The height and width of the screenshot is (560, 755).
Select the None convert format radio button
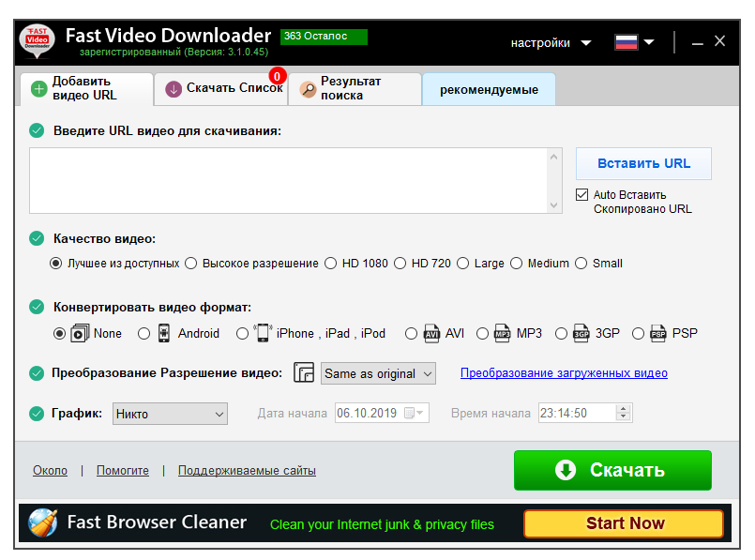pyautogui.click(x=59, y=333)
